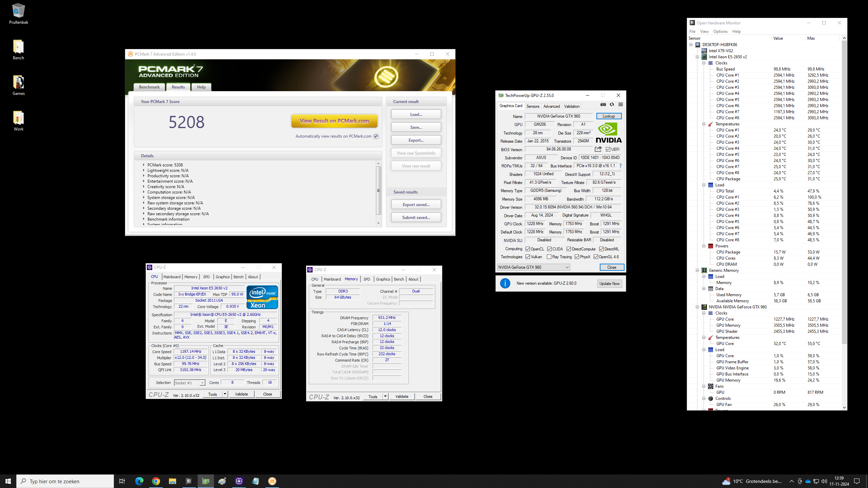
Task: Open the Games desktop folder
Action: tap(18, 85)
